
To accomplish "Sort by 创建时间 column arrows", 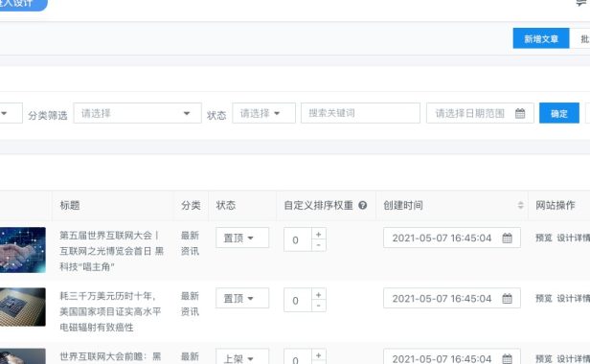I will 520,205.
